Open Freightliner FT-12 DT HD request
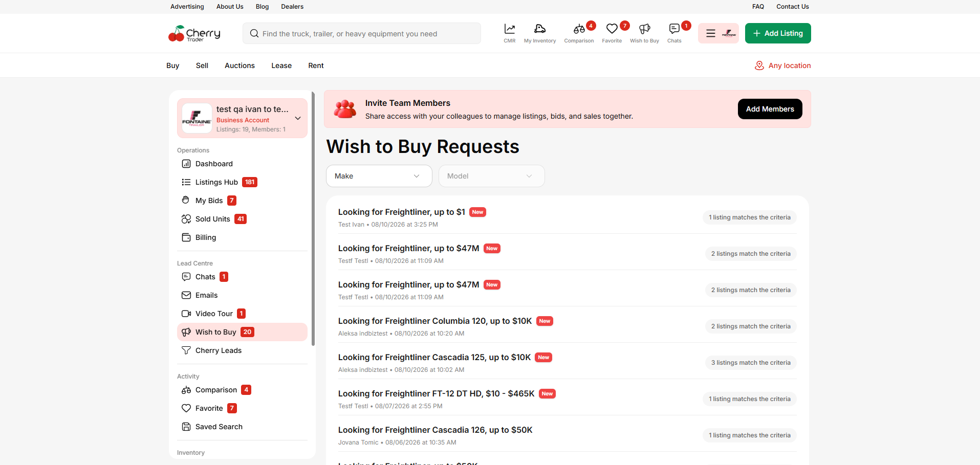This screenshot has width=980, height=465. [436, 393]
